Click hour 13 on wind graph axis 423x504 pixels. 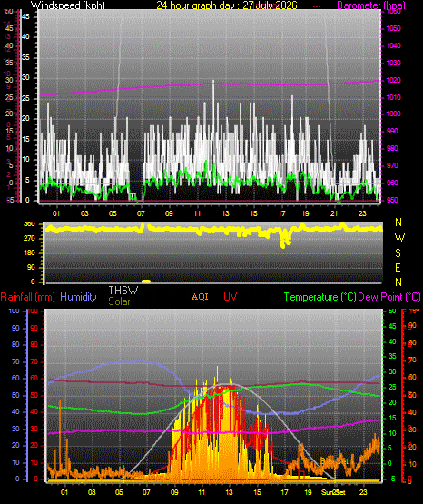point(225,213)
